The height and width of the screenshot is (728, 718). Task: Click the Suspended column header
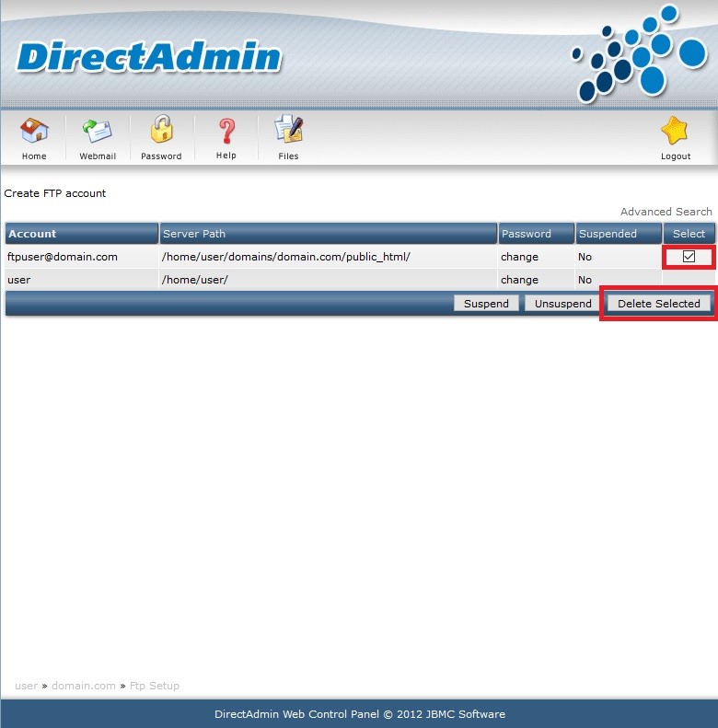pos(619,234)
